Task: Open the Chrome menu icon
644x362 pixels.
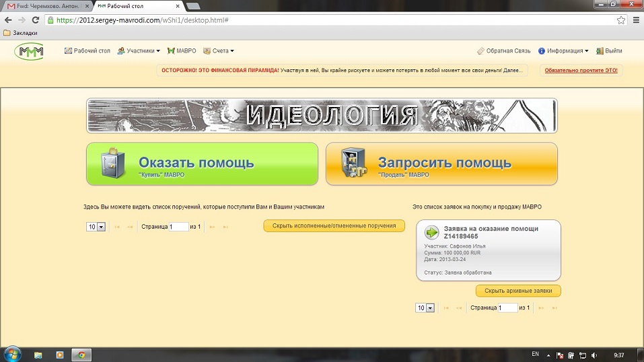Action: coord(636,20)
